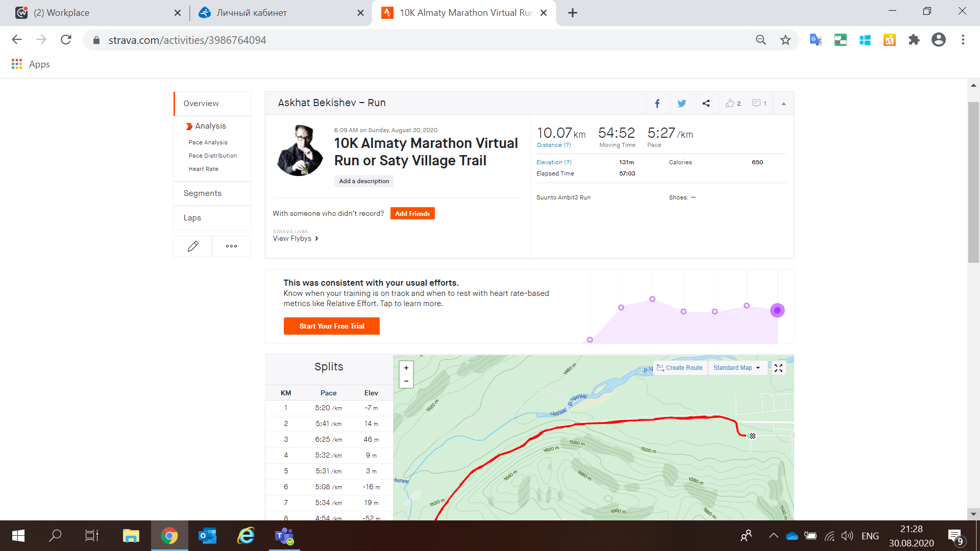Give kudos with thumbs-up icon

point(730,104)
